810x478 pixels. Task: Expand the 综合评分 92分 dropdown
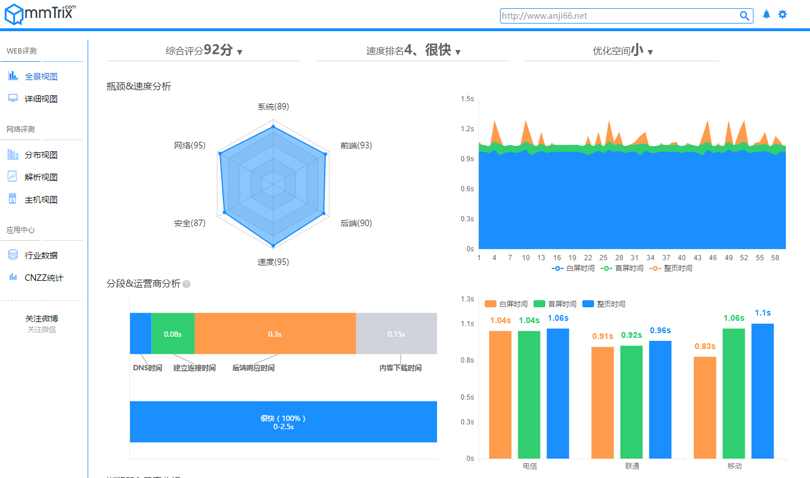click(204, 50)
